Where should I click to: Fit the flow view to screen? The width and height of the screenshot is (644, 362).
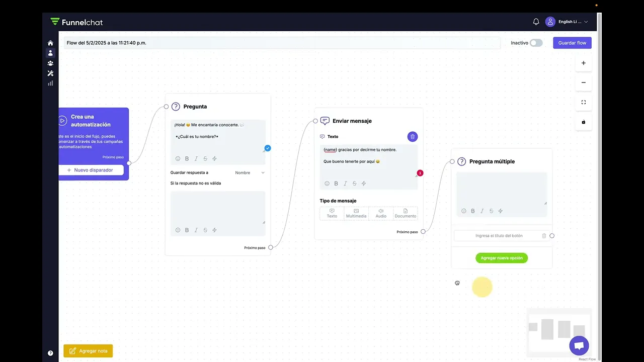point(584,102)
